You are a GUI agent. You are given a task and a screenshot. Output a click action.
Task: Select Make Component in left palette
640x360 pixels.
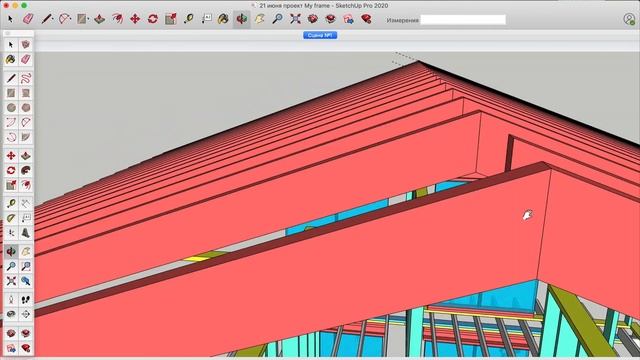point(26,44)
